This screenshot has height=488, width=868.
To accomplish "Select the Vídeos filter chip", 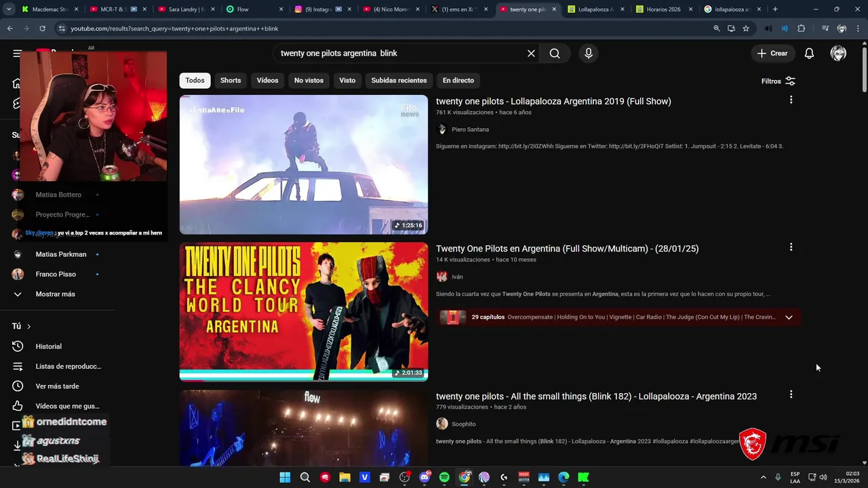I will click(267, 80).
